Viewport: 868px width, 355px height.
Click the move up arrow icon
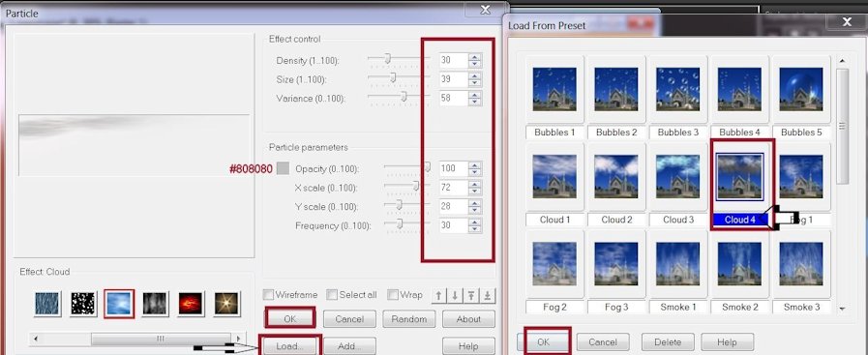tap(438, 295)
